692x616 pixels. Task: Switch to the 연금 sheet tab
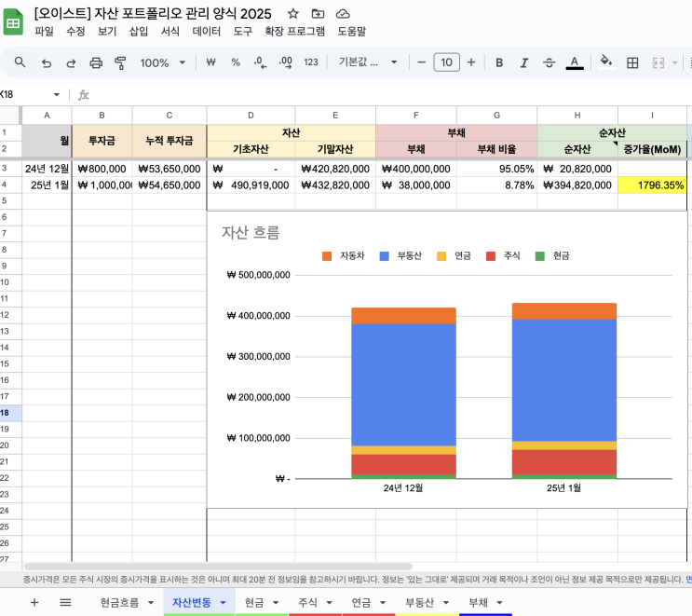tap(361, 603)
